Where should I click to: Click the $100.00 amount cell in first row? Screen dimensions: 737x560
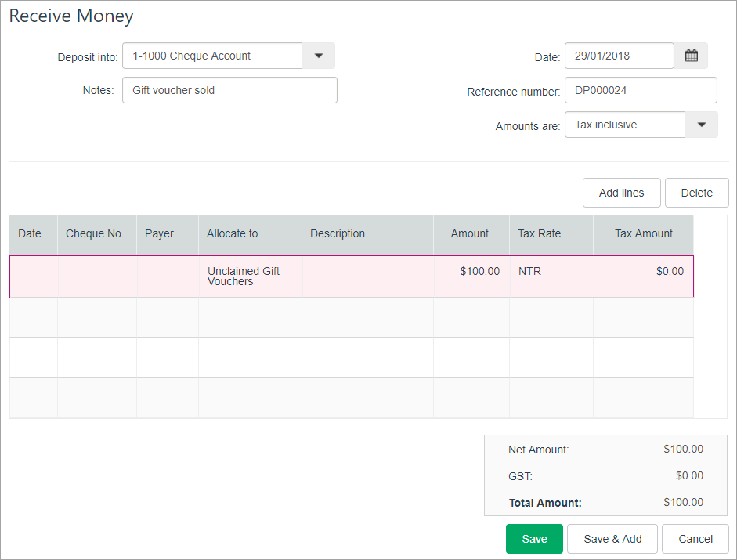click(x=471, y=276)
